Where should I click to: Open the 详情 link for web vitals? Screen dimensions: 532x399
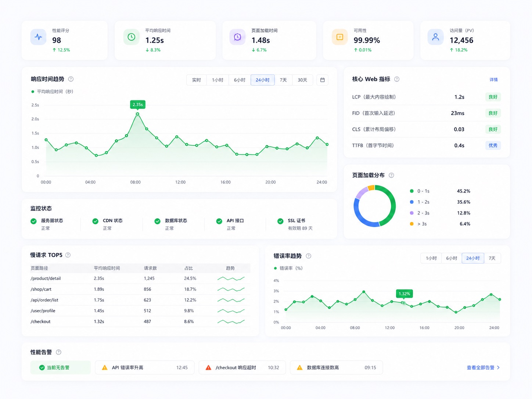(x=493, y=79)
